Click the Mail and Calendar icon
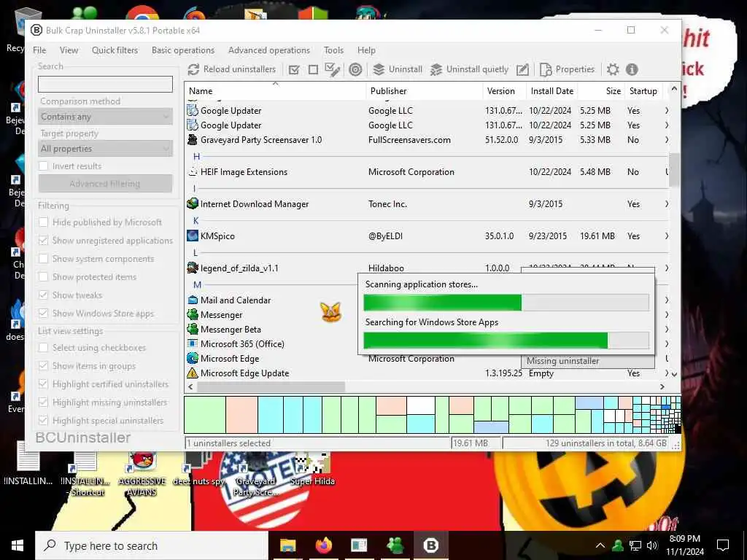 (193, 300)
